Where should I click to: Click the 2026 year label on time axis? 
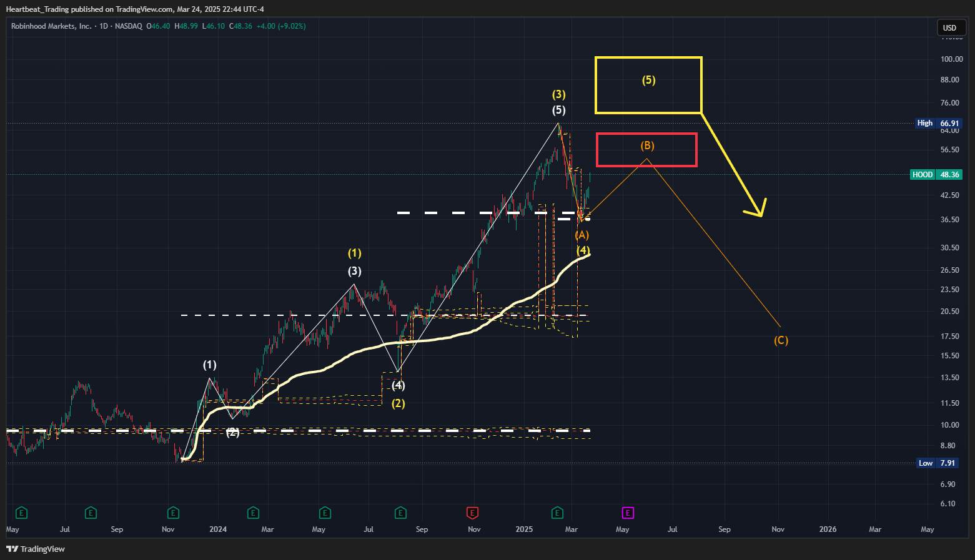[828, 529]
